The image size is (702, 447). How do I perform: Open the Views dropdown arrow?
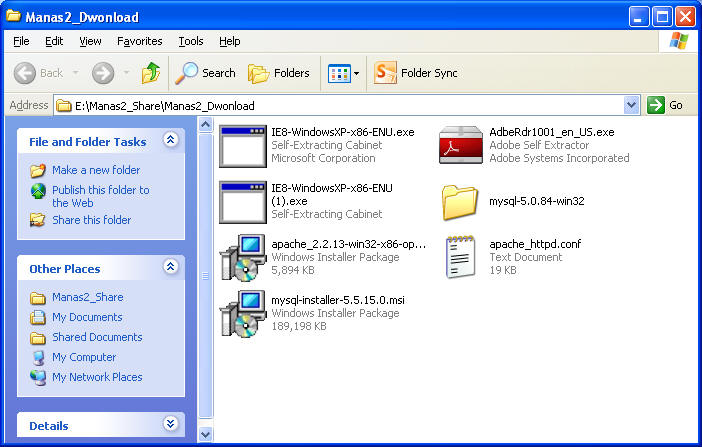(x=356, y=73)
